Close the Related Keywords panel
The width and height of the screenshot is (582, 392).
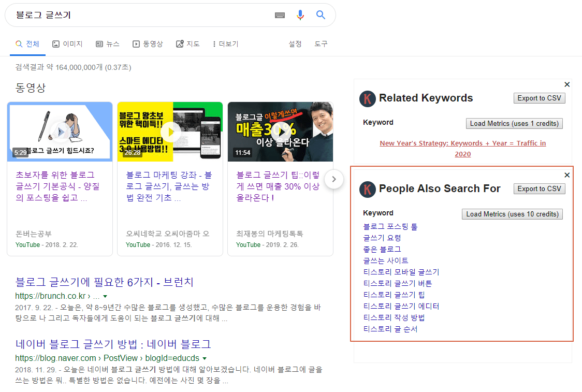pyautogui.click(x=567, y=84)
